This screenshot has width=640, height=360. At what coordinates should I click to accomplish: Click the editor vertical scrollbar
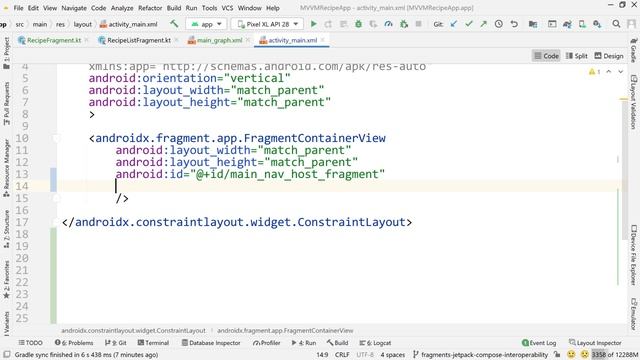coord(624,171)
